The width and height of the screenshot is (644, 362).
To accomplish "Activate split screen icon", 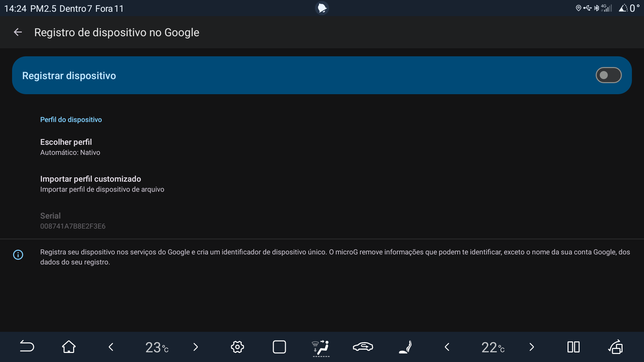I will click(574, 347).
